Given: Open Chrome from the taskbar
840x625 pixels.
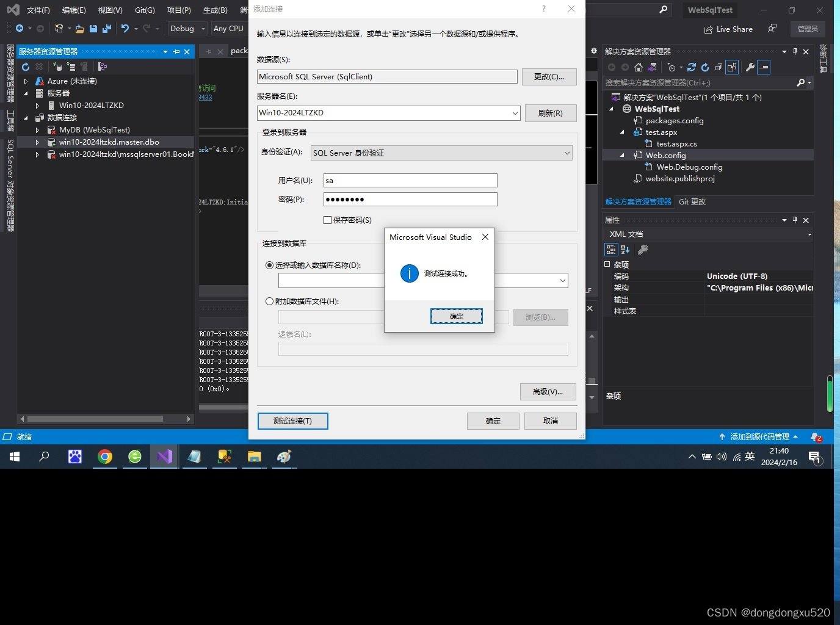Looking at the screenshot, I should (105, 457).
